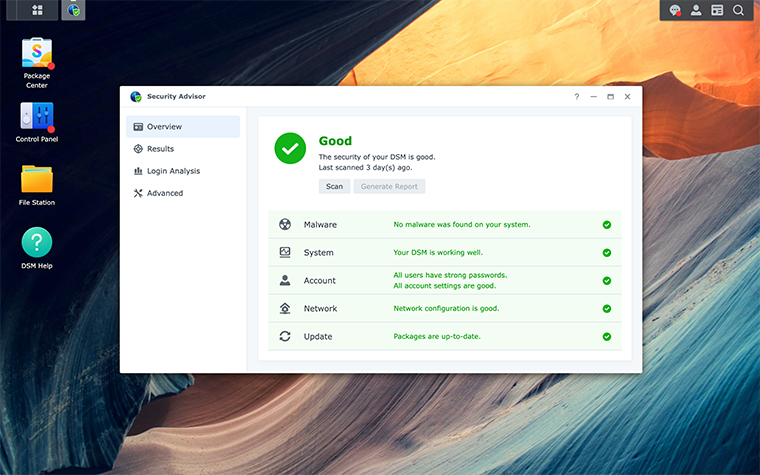Click the Generate Report button

389,186
